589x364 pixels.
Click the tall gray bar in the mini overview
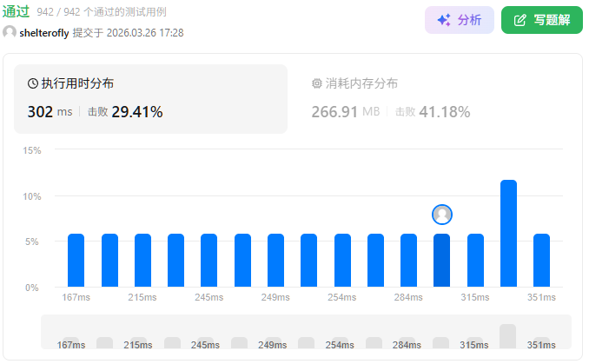(x=507, y=335)
